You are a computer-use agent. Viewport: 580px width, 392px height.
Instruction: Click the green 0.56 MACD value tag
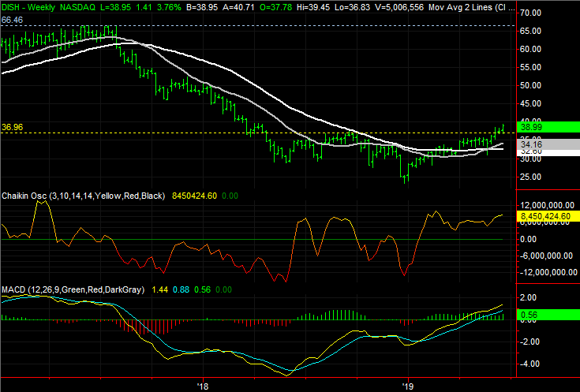tap(548, 314)
